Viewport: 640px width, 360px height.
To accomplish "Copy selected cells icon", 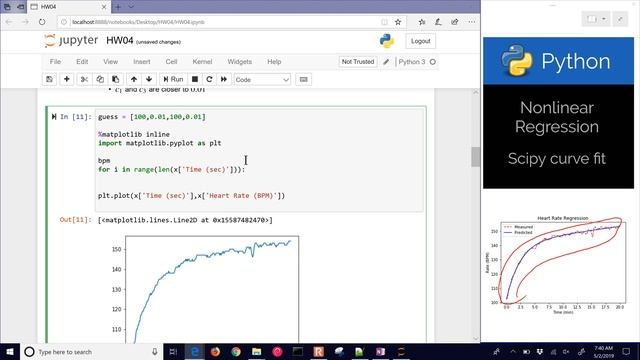I will [x=100, y=79].
